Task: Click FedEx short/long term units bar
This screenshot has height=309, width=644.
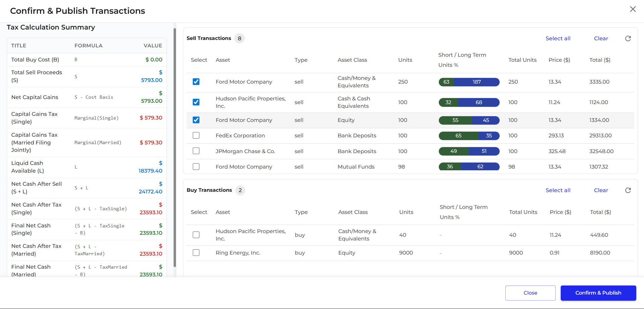Action: pos(469,136)
